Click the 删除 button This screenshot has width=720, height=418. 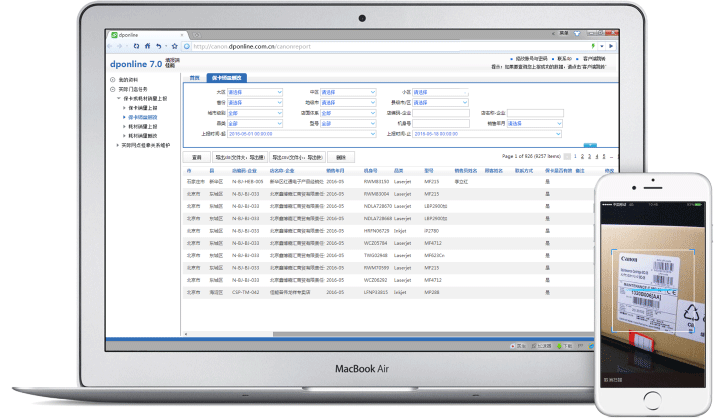[341, 157]
